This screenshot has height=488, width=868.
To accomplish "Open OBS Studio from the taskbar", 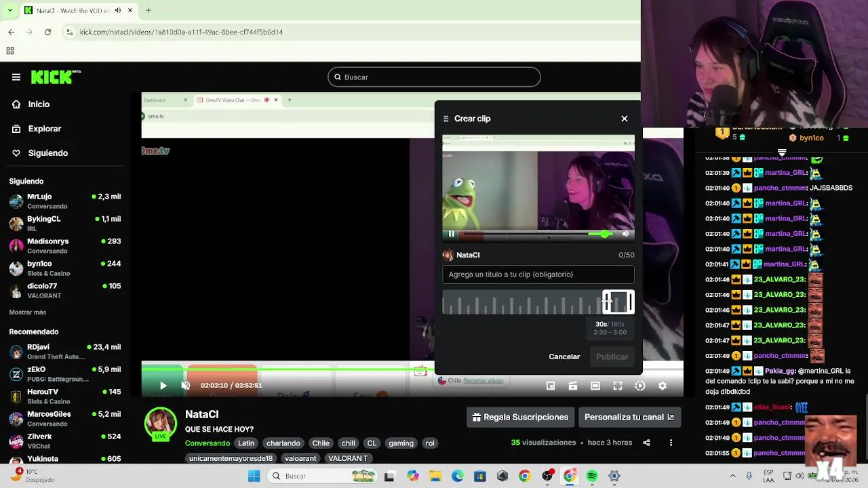I will tap(547, 476).
